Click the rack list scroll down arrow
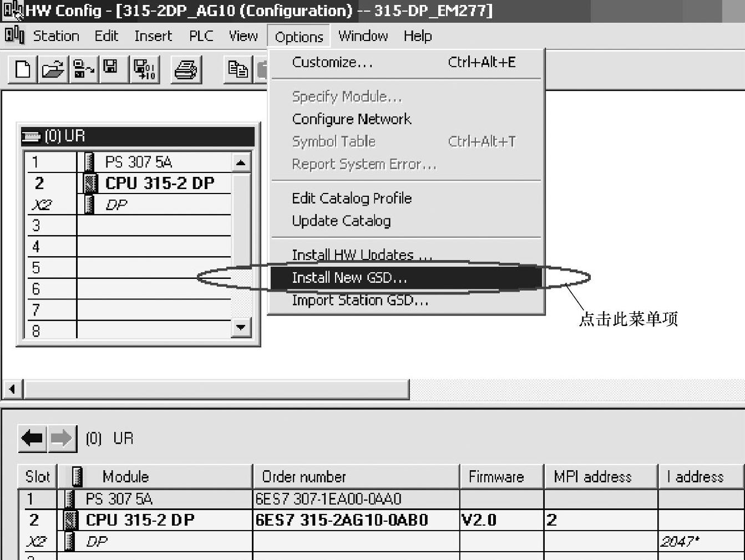Screen dimensions: 745x560 click(x=241, y=327)
